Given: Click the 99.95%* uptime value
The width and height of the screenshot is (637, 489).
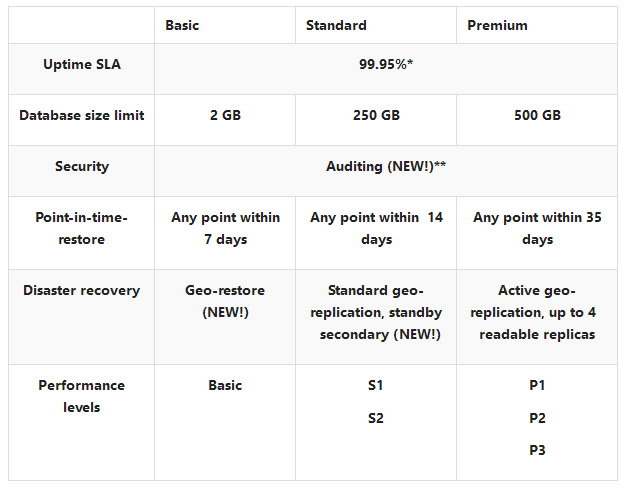Looking at the screenshot, I should click(386, 64).
